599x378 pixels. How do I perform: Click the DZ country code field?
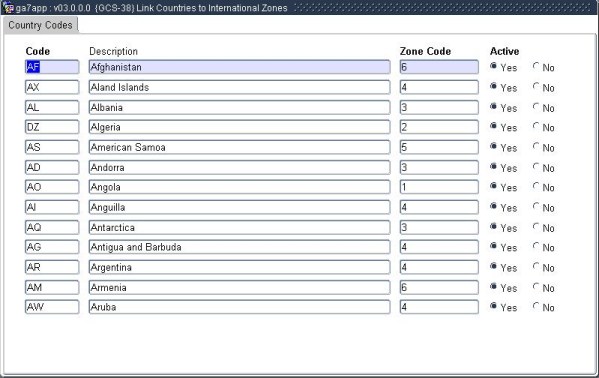click(x=52, y=127)
